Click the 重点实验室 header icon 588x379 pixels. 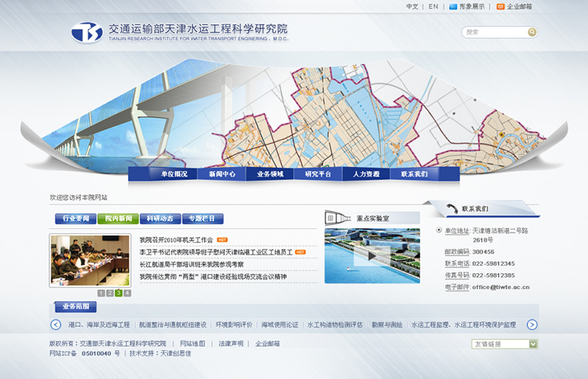click(x=337, y=218)
